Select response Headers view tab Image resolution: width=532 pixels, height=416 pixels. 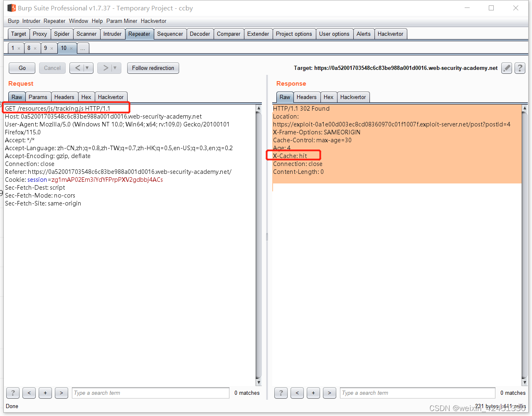tap(306, 97)
